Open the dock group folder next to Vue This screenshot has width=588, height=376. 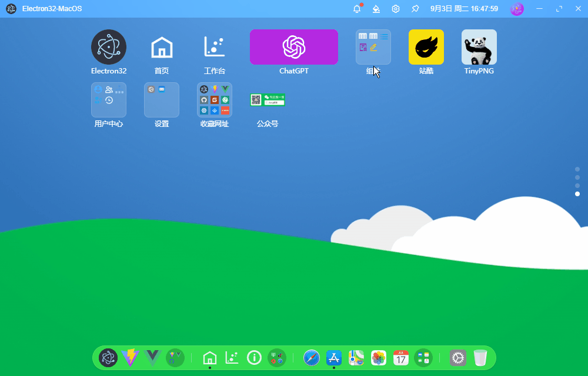tap(175, 358)
